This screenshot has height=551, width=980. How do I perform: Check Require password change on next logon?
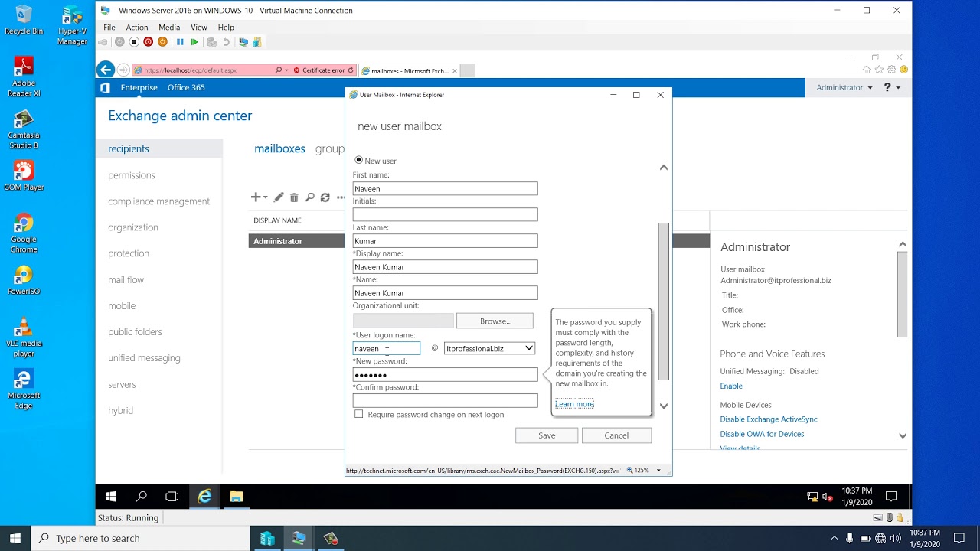click(358, 414)
